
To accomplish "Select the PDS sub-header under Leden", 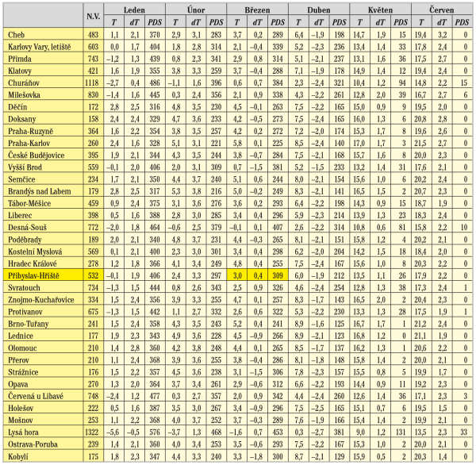I will [x=152, y=25].
